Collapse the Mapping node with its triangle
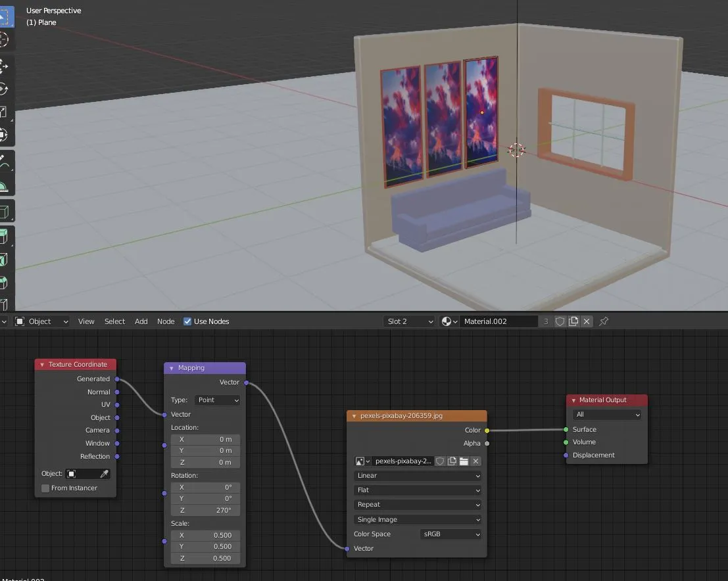This screenshot has width=728, height=581. point(172,368)
